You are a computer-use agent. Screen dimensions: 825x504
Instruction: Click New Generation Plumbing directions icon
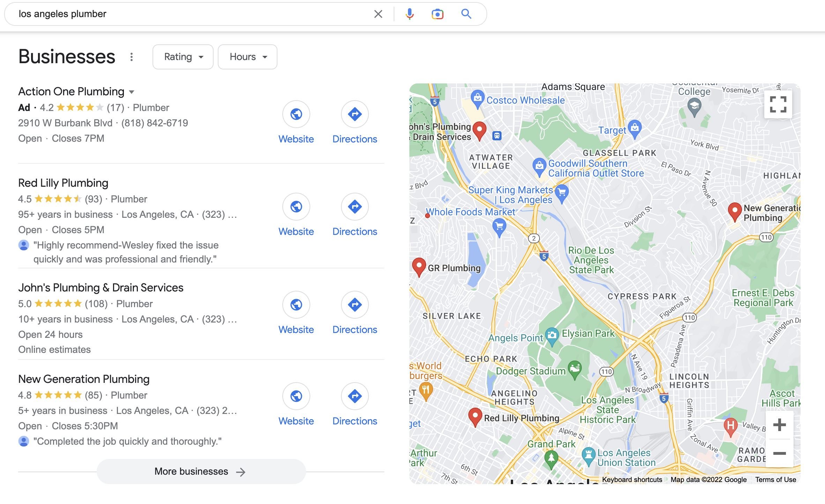pyautogui.click(x=355, y=396)
